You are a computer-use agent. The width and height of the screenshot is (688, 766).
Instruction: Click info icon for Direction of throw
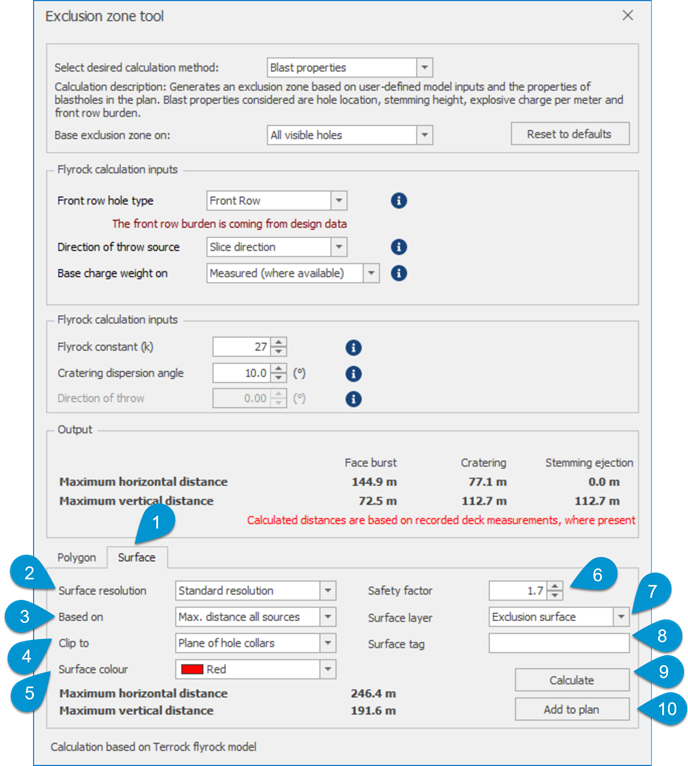353,399
